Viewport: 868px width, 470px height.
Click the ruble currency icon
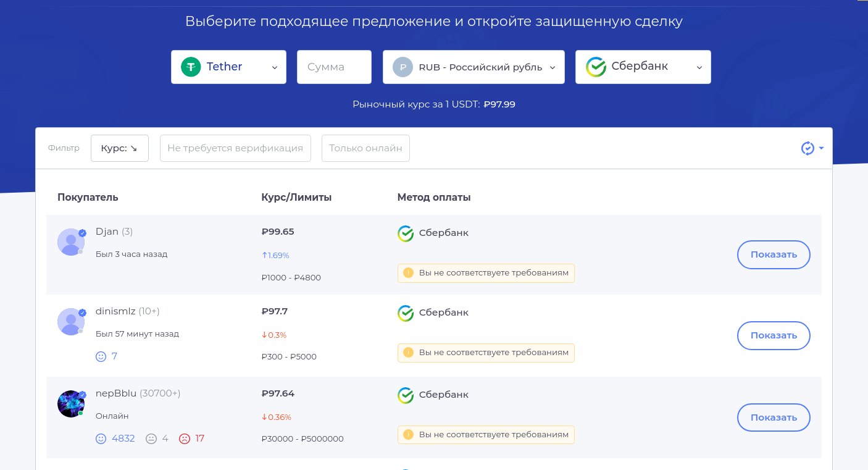click(403, 67)
